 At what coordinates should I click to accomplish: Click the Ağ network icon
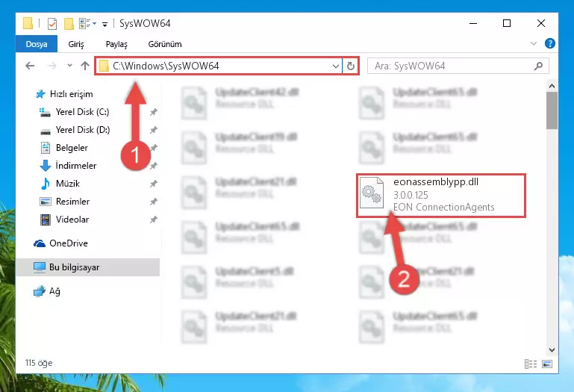pos(39,291)
